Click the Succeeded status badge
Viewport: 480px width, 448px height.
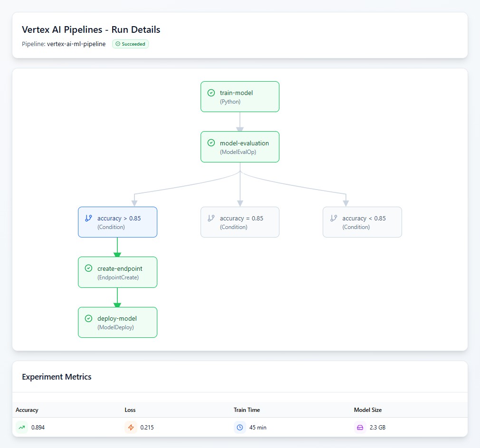click(130, 44)
